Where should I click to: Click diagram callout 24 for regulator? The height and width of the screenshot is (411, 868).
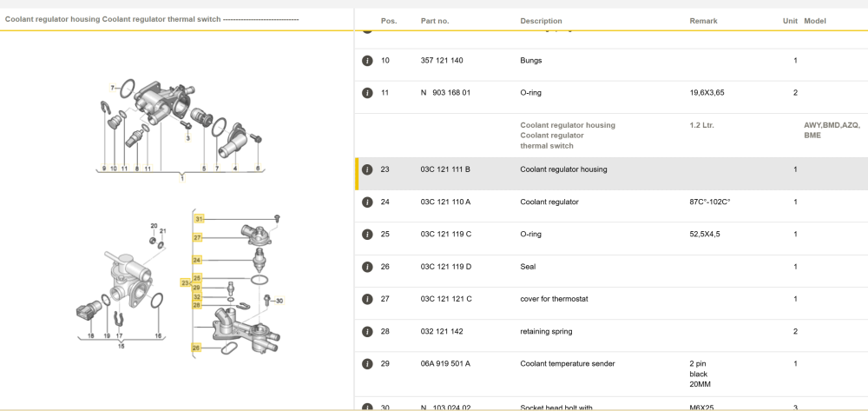point(197,259)
